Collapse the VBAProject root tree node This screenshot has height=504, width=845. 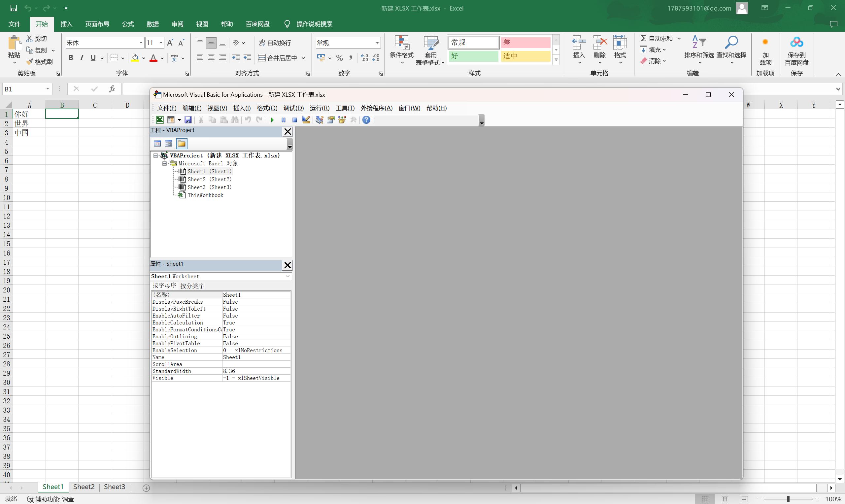click(x=155, y=155)
